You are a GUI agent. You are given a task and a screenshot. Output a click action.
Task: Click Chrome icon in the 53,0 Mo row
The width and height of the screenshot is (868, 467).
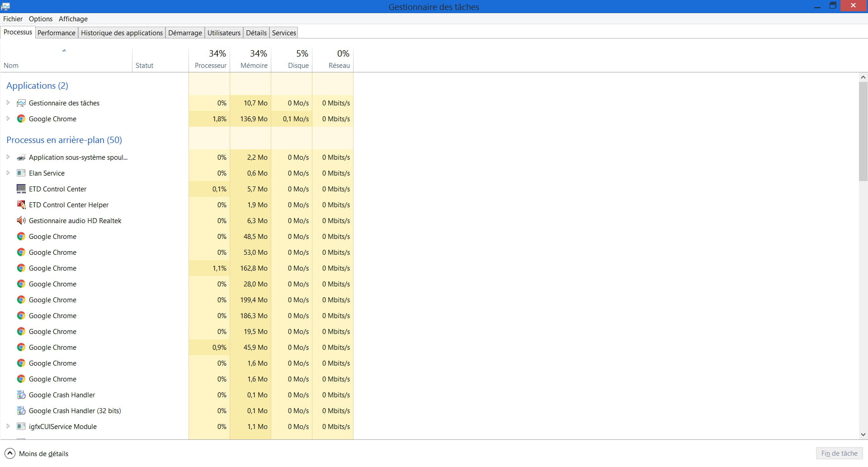[21, 253]
